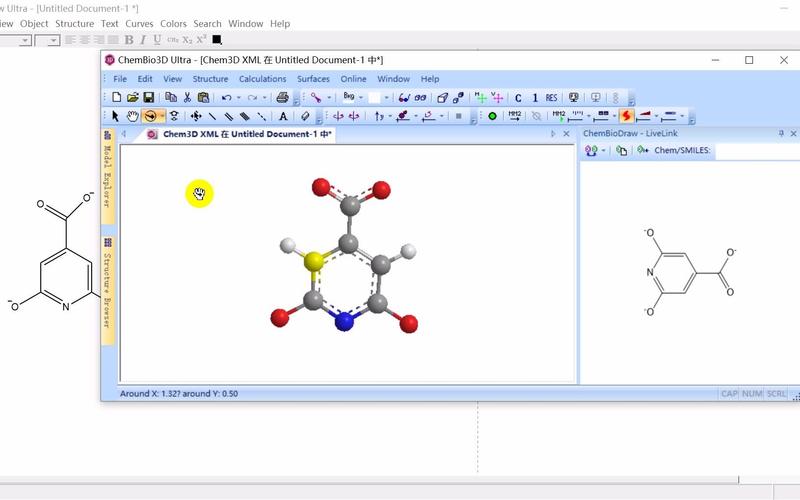Click the Chem/SMILES input field
This screenshot has width=800, height=500.
point(758,151)
